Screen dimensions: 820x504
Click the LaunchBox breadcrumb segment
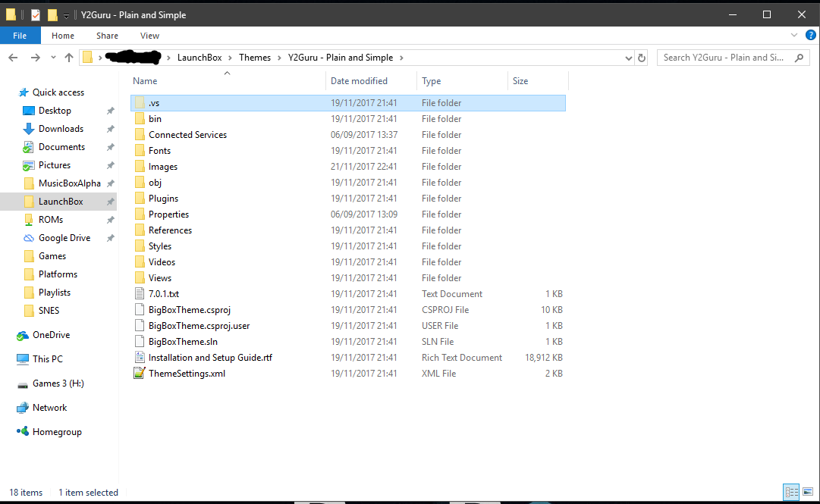(x=200, y=58)
